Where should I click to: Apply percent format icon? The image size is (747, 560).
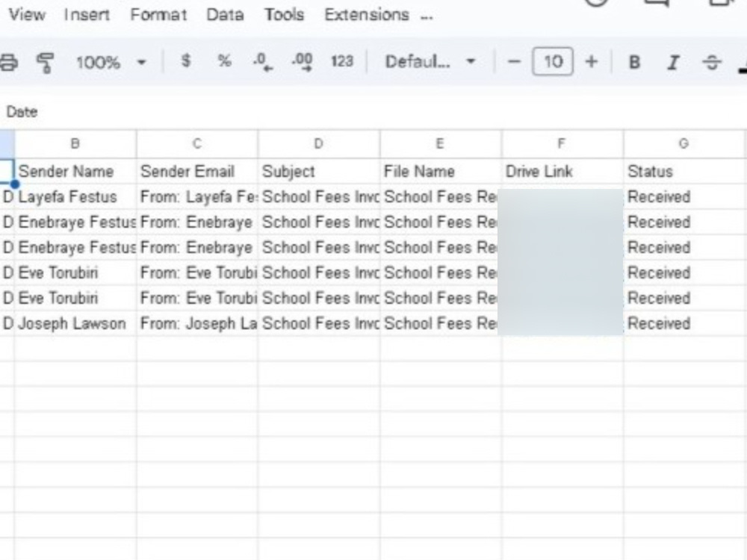pyautogui.click(x=224, y=61)
